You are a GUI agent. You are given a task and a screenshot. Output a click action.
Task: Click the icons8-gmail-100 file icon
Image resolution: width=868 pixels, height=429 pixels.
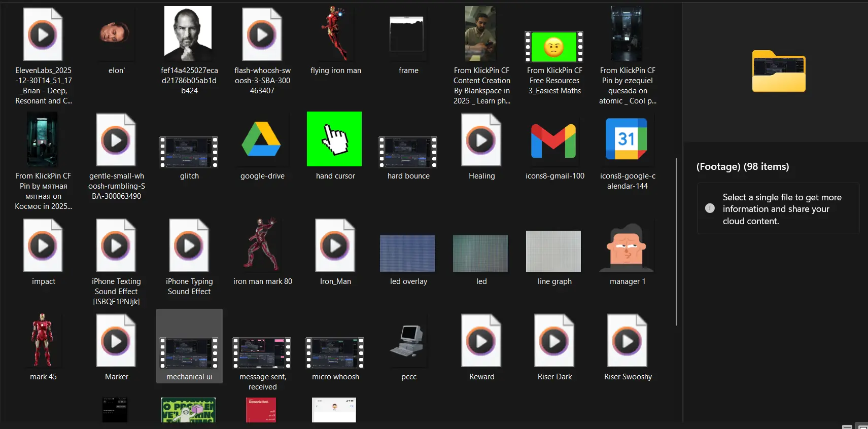tap(554, 140)
